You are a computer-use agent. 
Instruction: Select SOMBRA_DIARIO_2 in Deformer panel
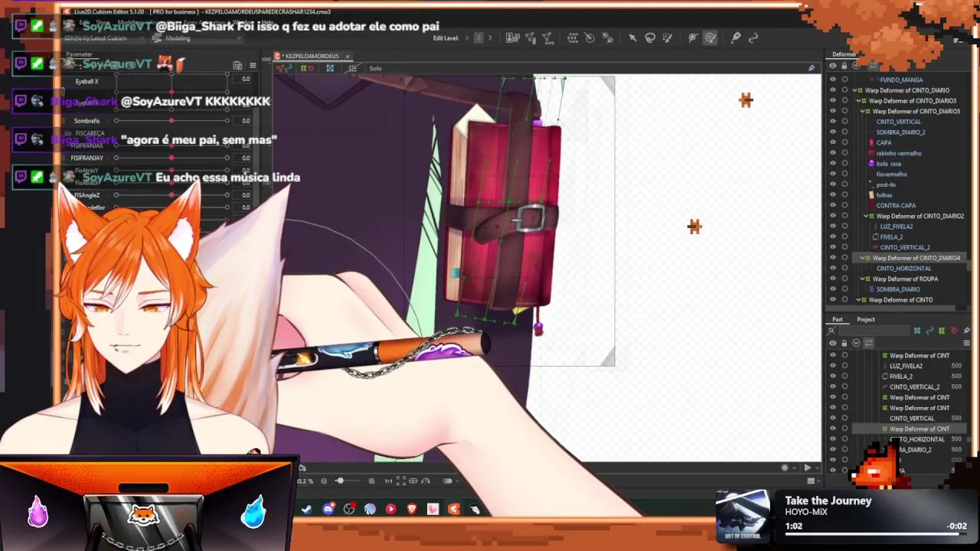(x=900, y=132)
